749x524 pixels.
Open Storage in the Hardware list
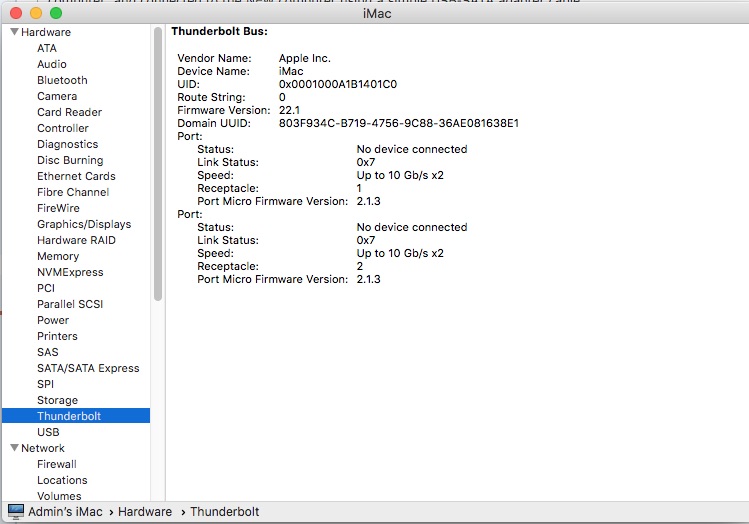tap(57, 400)
